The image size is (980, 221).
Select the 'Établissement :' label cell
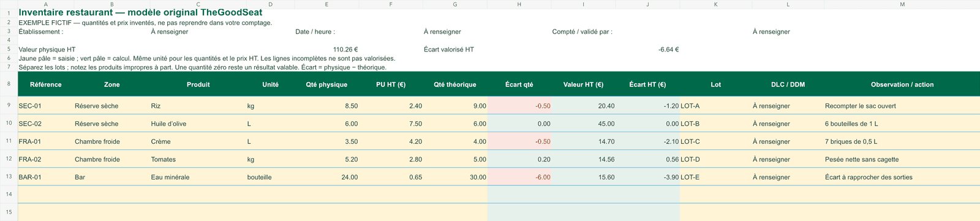click(x=40, y=31)
